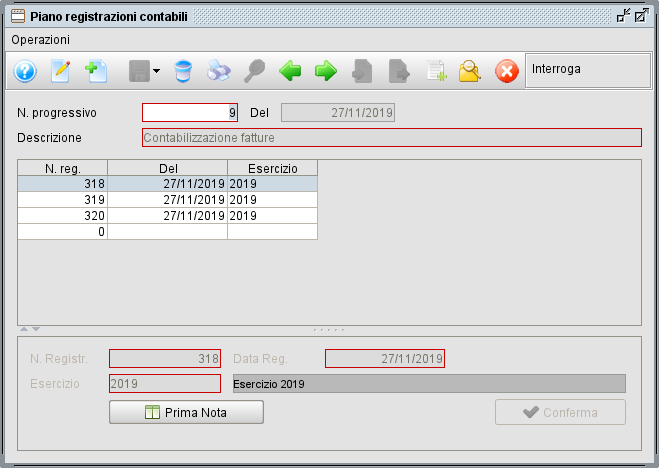The width and height of the screenshot is (659, 468).
Task: Click the grayed search magnifier icon
Action: (x=255, y=71)
